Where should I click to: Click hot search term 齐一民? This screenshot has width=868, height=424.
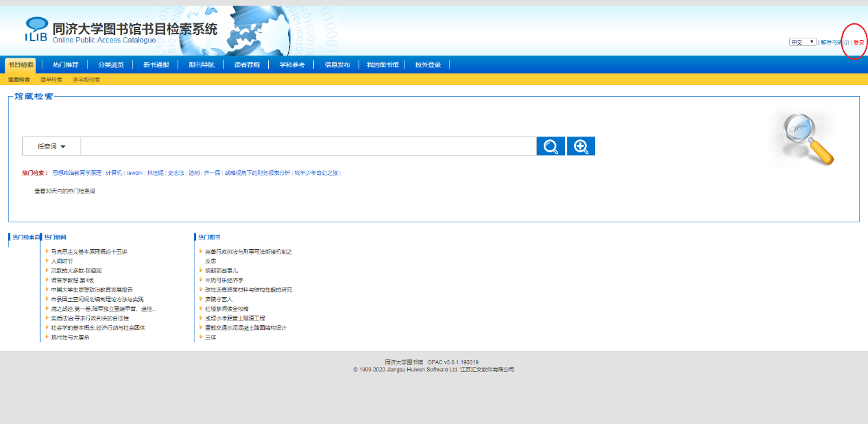[x=213, y=173]
